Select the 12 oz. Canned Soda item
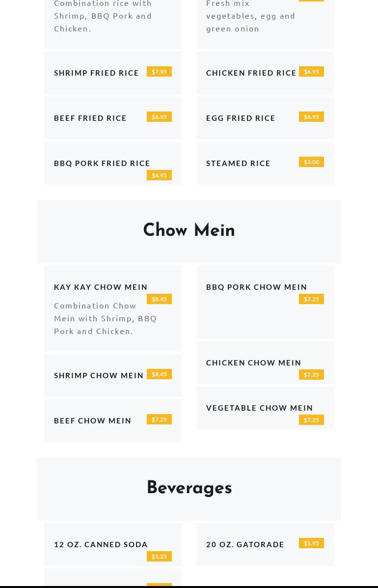Screen dimensions: 378x588 [x=101, y=544]
